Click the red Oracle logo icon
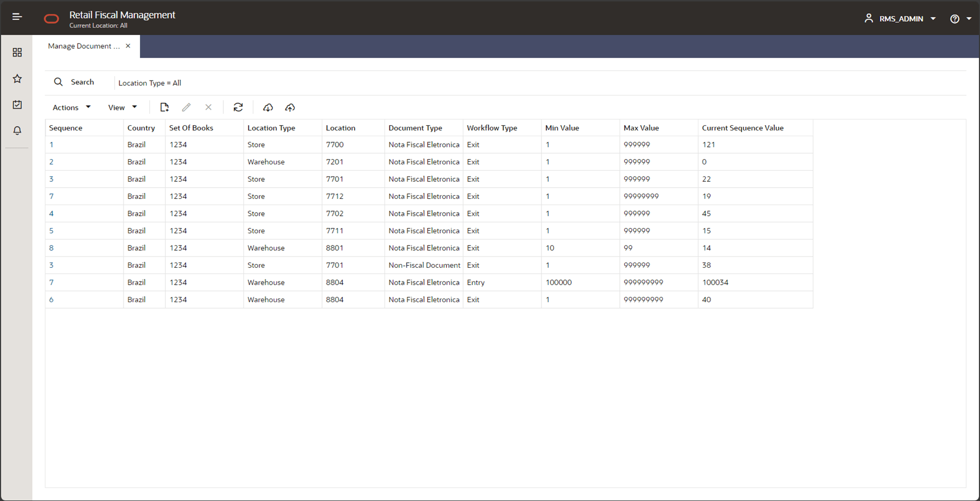The width and height of the screenshot is (980, 501). [x=51, y=19]
